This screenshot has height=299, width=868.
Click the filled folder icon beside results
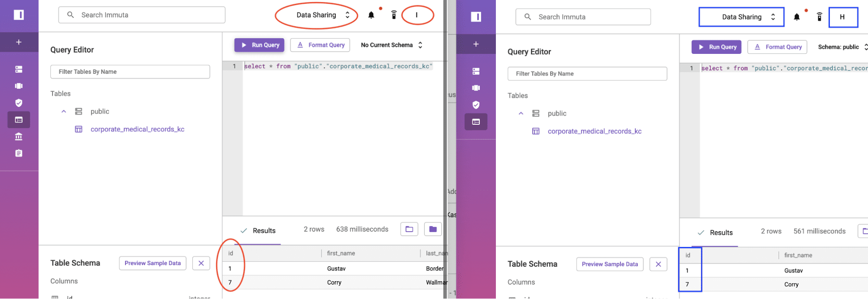click(432, 229)
